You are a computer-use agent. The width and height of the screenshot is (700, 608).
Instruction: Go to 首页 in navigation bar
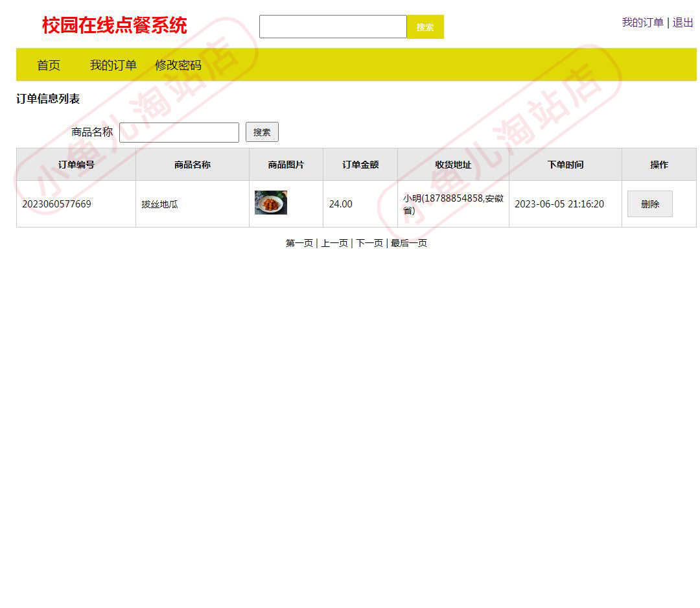click(x=49, y=65)
